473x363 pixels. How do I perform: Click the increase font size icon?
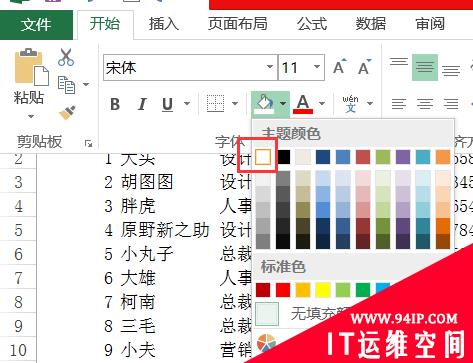coord(340,67)
